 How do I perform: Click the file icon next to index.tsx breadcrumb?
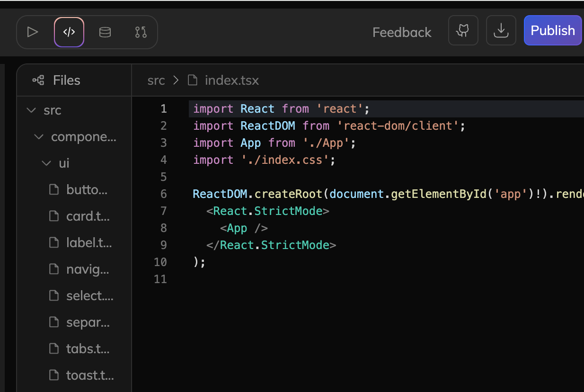click(193, 80)
